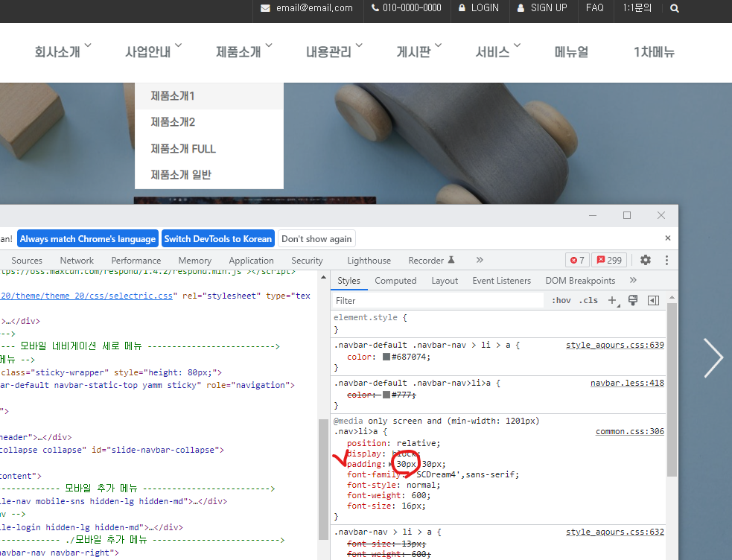Switch to the Network panel tab
The height and width of the screenshot is (560, 732).
pyautogui.click(x=77, y=261)
